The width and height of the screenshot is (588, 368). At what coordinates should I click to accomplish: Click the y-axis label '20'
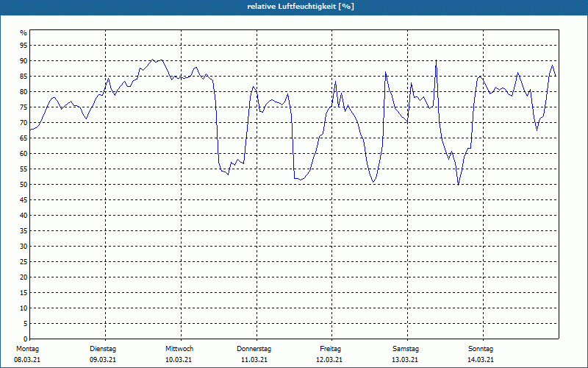click(x=24, y=277)
